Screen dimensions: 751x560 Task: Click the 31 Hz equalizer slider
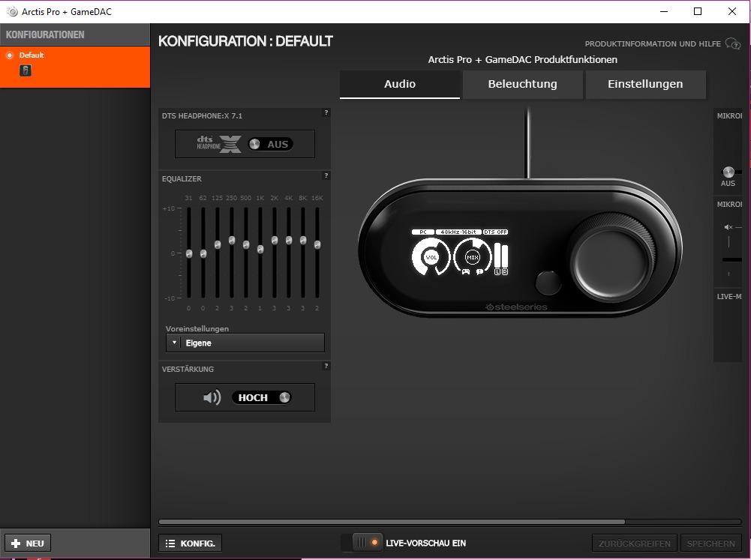(x=189, y=253)
